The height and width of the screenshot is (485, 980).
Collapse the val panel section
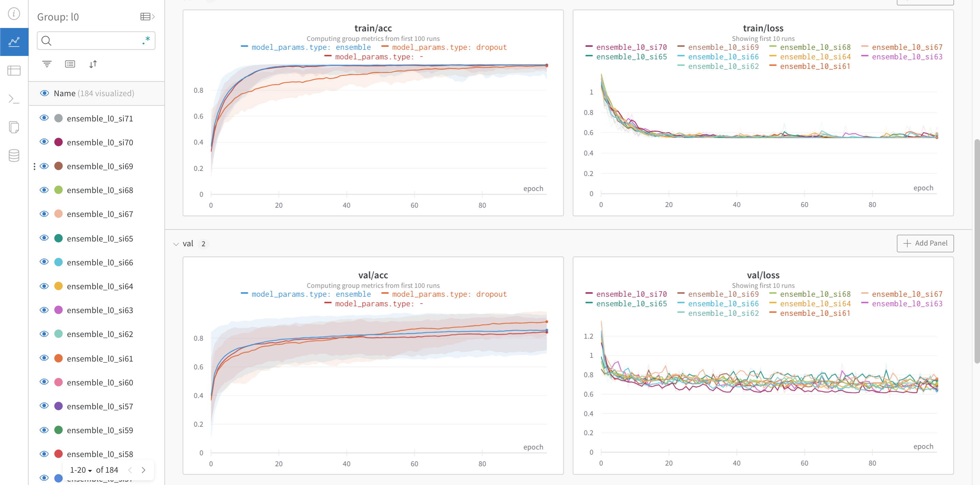176,244
